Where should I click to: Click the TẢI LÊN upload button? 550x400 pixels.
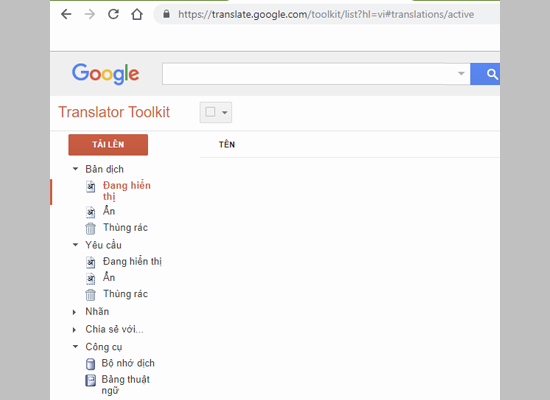pyautogui.click(x=108, y=145)
